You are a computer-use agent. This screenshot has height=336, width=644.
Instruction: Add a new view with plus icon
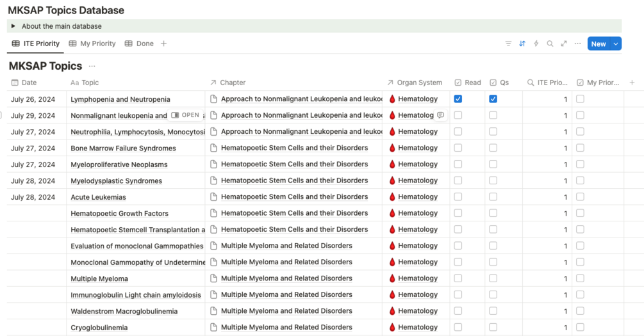pyautogui.click(x=163, y=44)
